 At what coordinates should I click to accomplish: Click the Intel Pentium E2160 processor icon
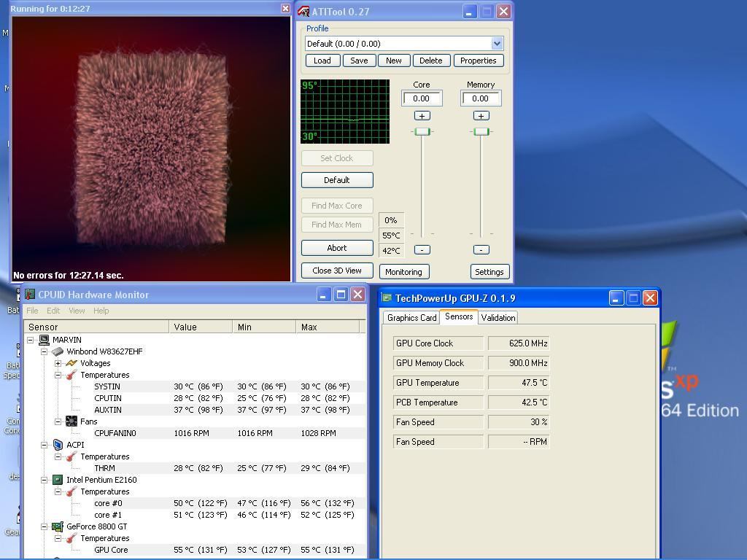coord(58,480)
